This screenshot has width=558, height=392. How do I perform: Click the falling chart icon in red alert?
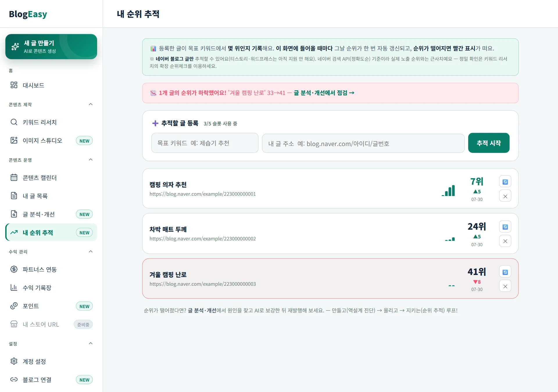click(x=153, y=93)
